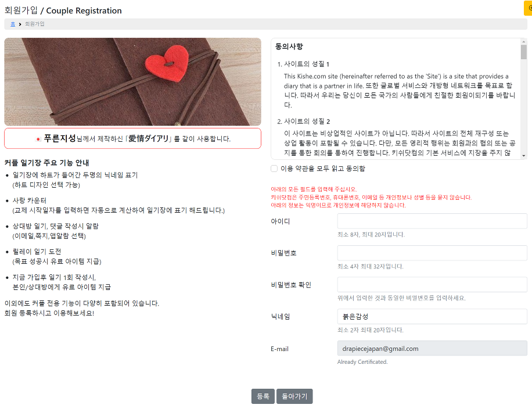Click the Japanese flag icon beside 푸른지성
This screenshot has width=532, height=412.
point(38,139)
